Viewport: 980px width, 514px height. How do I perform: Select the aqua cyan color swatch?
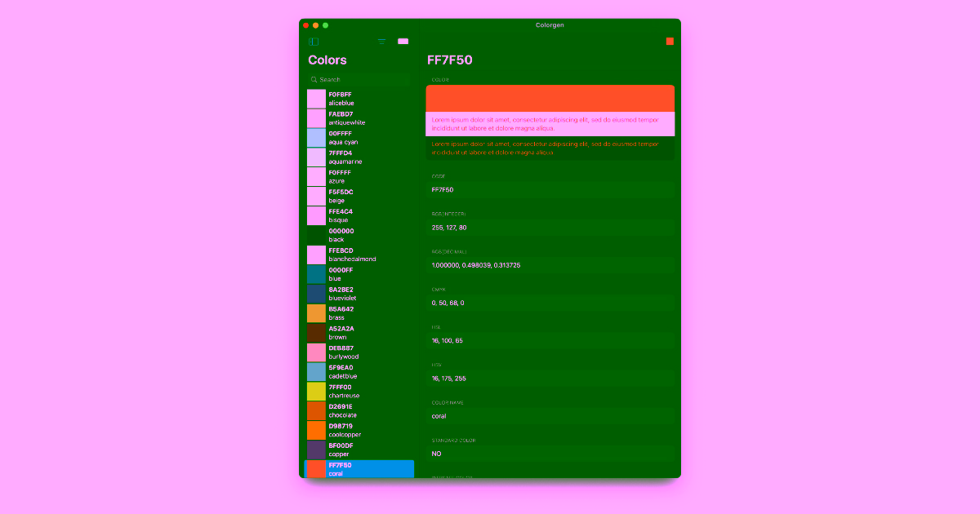point(316,138)
